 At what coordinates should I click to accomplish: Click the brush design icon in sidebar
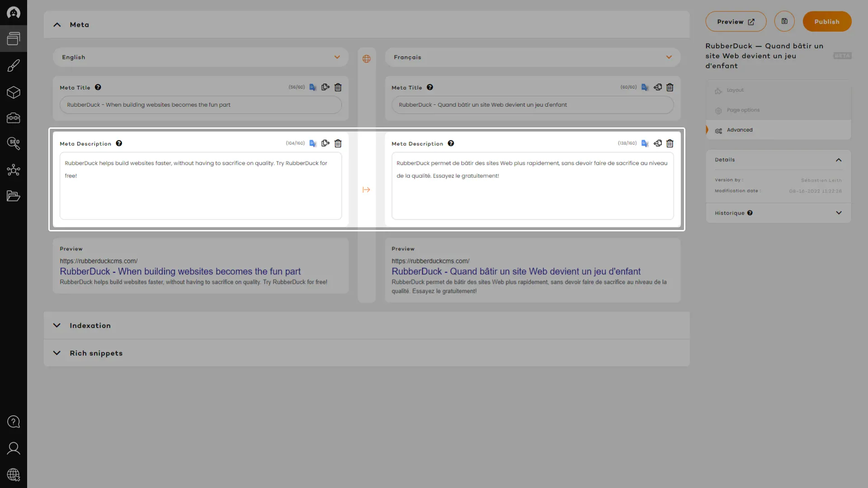(14, 66)
